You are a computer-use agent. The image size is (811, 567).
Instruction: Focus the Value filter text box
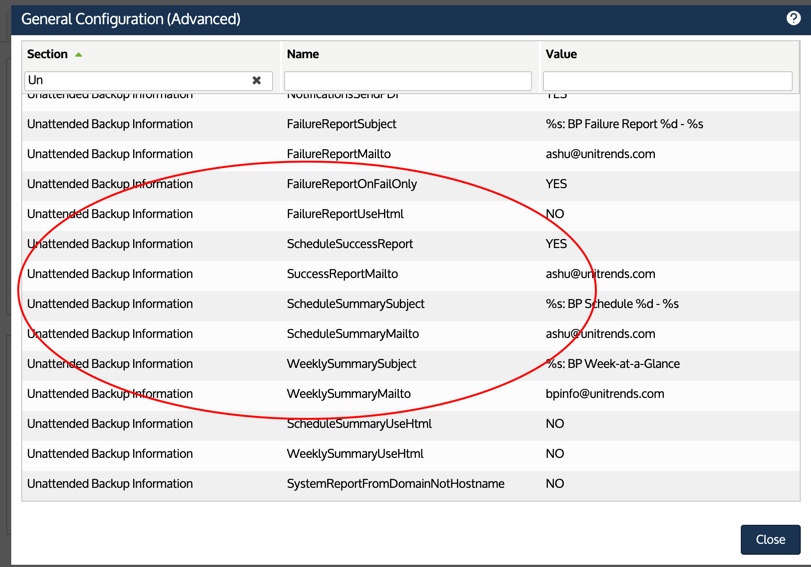tap(667, 80)
